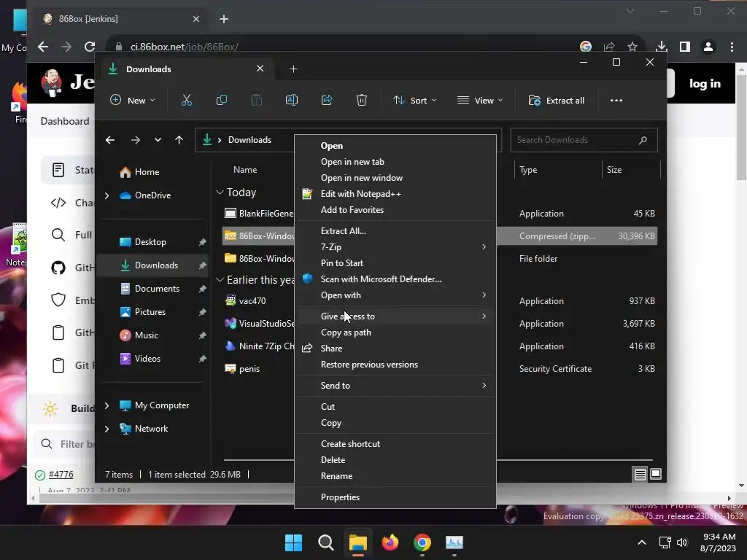Click Chrome's back arrow
747x560 pixels.
coord(43,47)
